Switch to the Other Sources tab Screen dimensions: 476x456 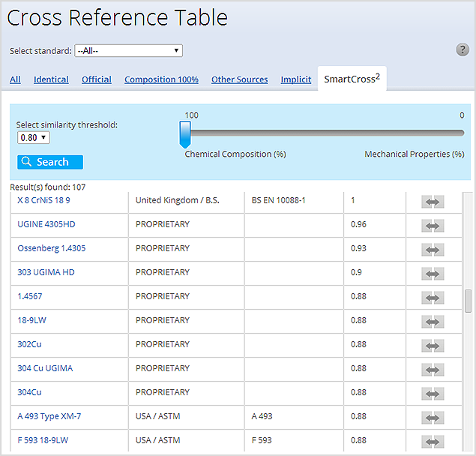click(240, 79)
